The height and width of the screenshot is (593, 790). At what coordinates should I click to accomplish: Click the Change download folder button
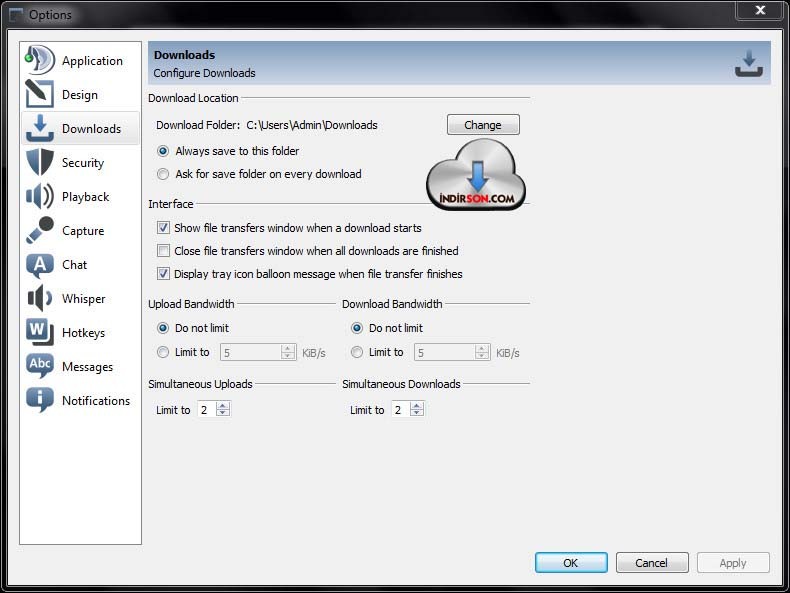[483, 124]
